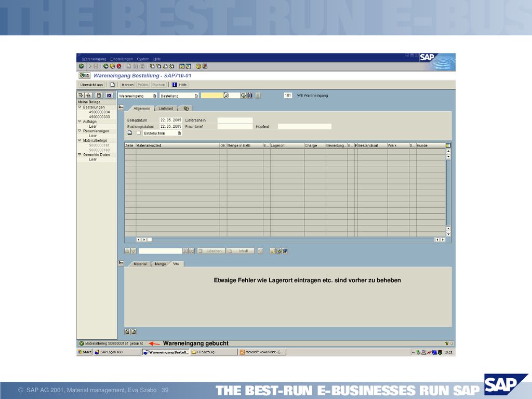
Task: Collapse the Bestellungen tree node
Action: (x=79, y=107)
